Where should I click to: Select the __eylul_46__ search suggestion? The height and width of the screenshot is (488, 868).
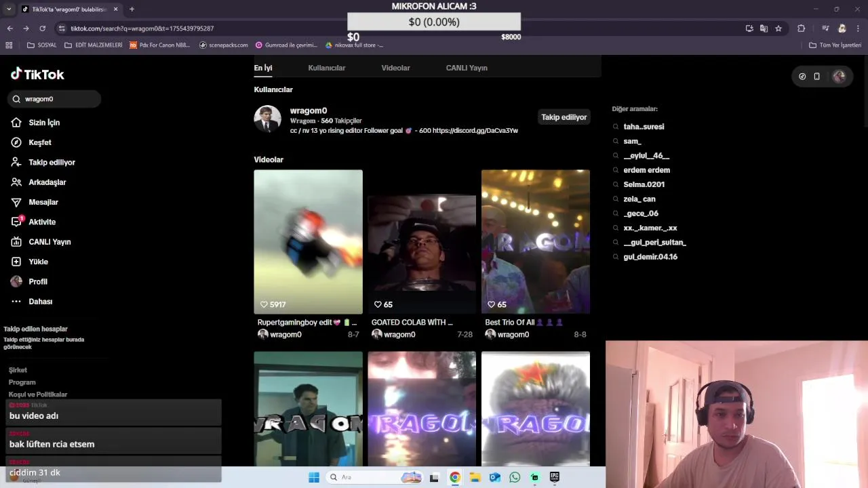tap(646, 156)
